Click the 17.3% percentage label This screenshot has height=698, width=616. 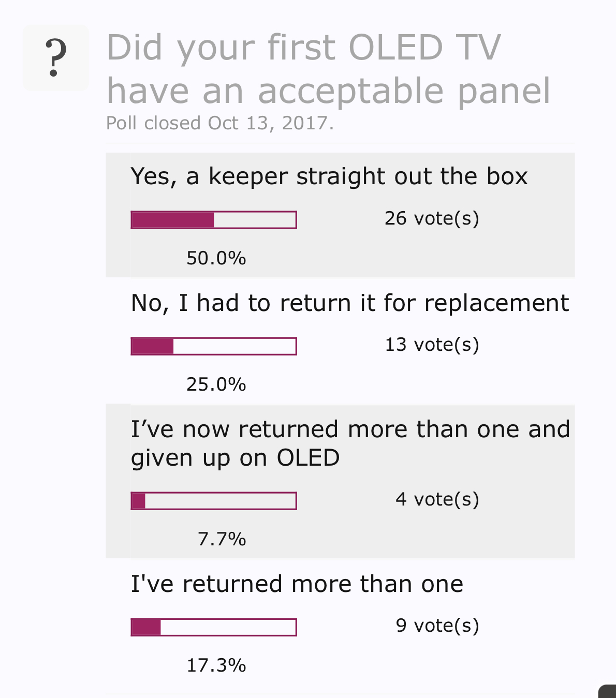(x=216, y=665)
